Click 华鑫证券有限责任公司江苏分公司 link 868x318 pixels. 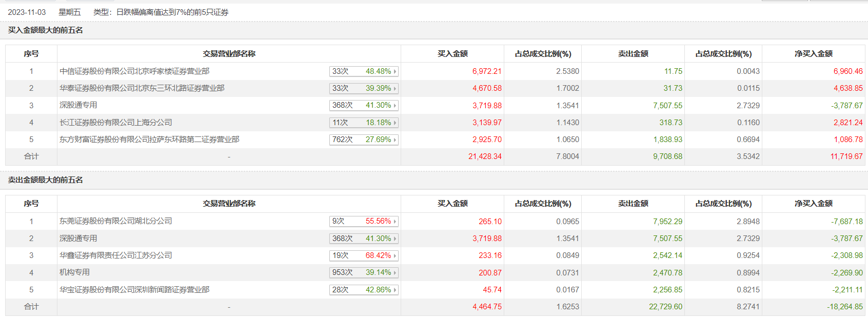[x=116, y=255]
